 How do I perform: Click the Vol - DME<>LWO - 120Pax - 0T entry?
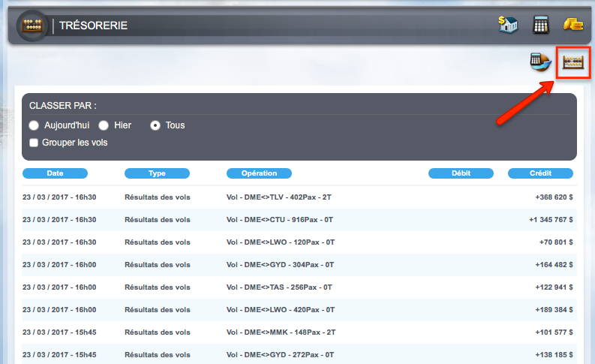pyautogui.click(x=281, y=242)
